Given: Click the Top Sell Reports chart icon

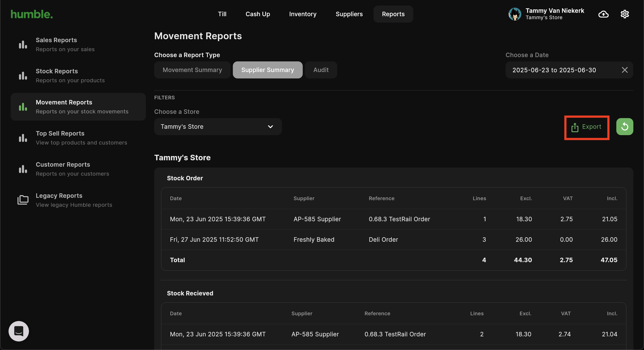Looking at the screenshot, I should pos(23,138).
